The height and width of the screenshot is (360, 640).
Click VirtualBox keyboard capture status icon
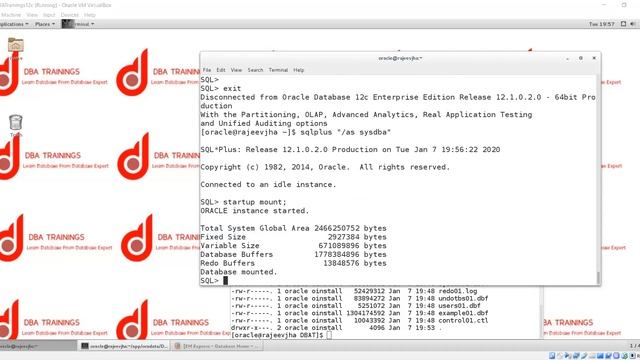(x=632, y=356)
